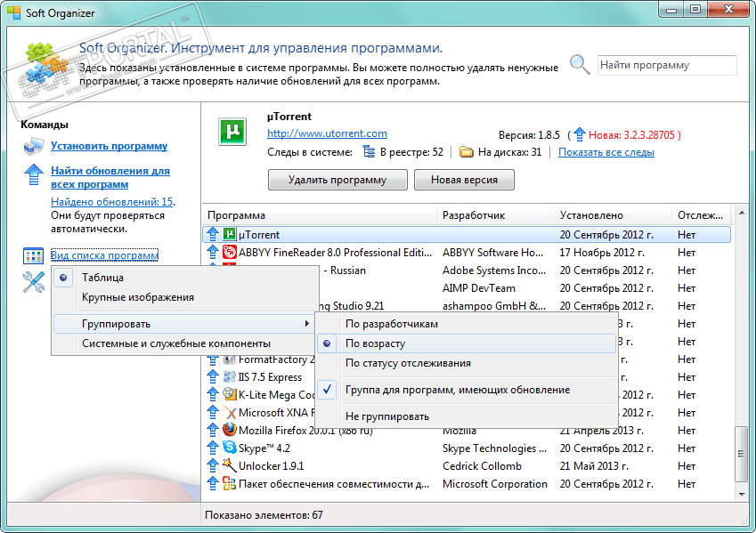The width and height of the screenshot is (756, 533).
Task: Click the Mozilla Firefox row icon
Action: coord(230,430)
